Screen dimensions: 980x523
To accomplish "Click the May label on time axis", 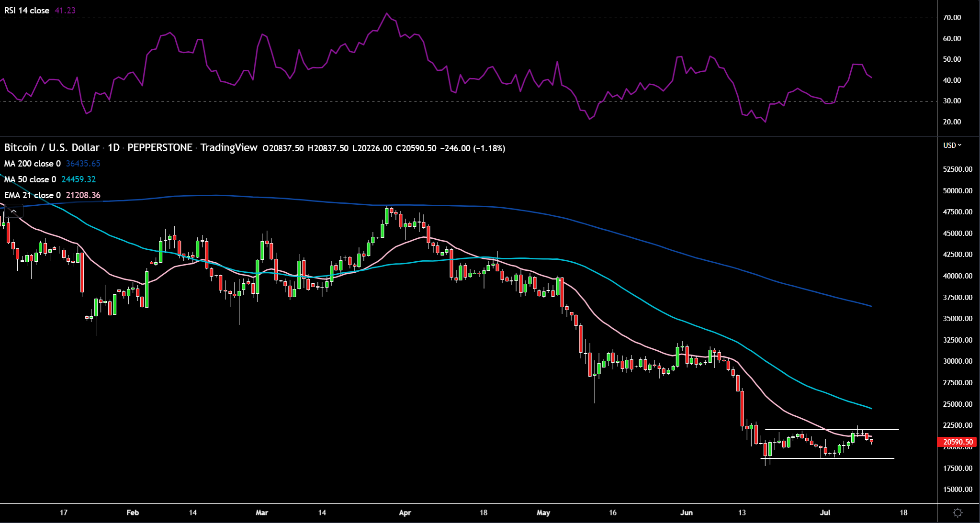I will (x=543, y=512).
